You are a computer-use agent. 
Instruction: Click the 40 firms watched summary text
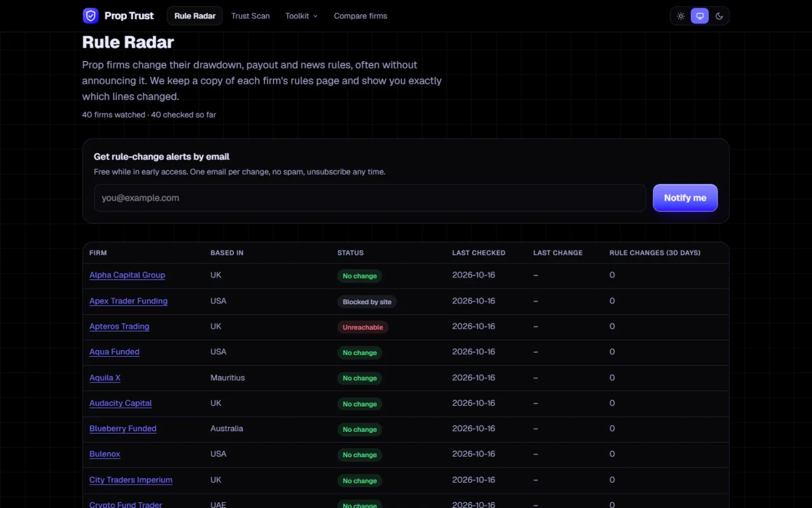(x=149, y=115)
